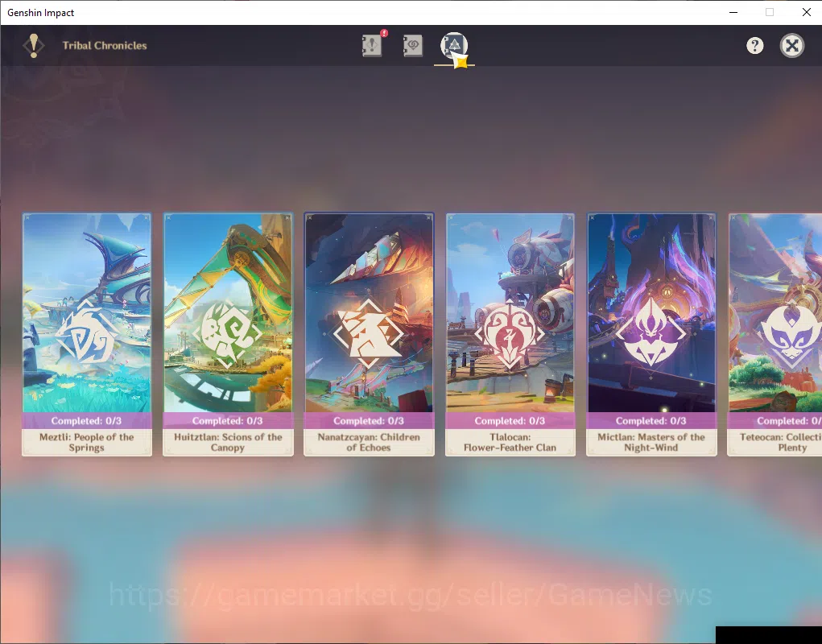This screenshot has height=644, width=822.
Task: Close the Tribal Chronicles screen with X
Action: (x=792, y=46)
